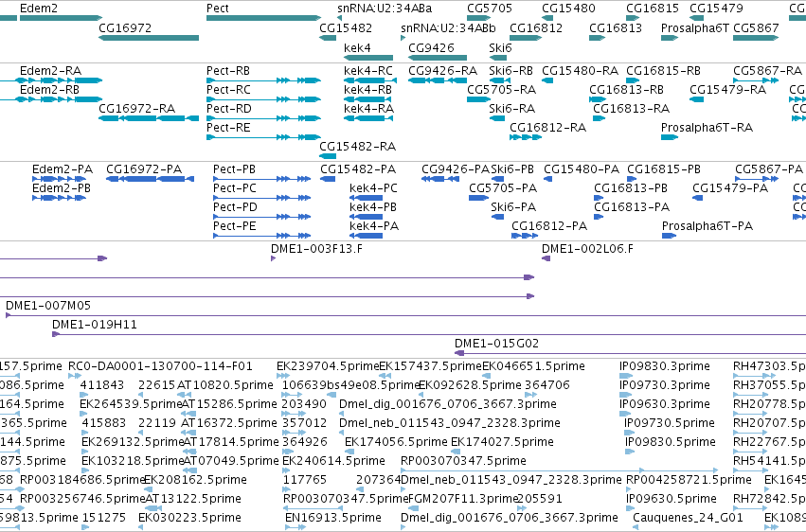
Task: Select the CG5705 gene label
Action: point(490,9)
